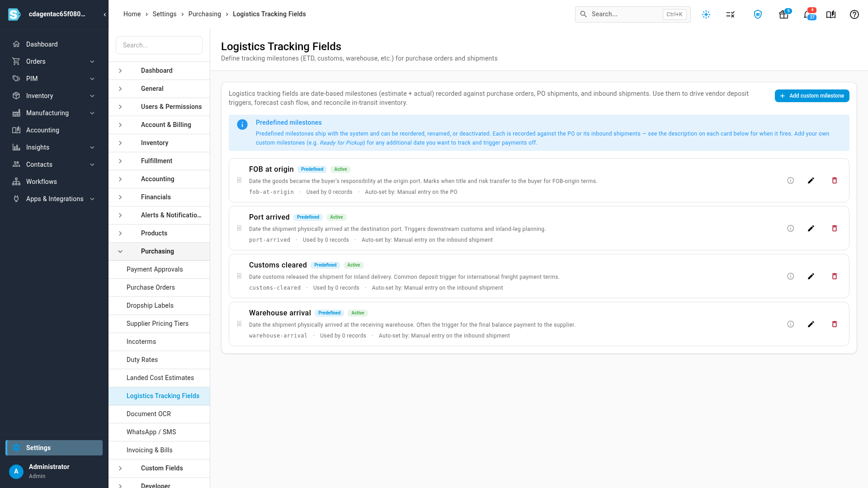Open info for FOB at origin
This screenshot has height=488, width=868.
pos(790,180)
